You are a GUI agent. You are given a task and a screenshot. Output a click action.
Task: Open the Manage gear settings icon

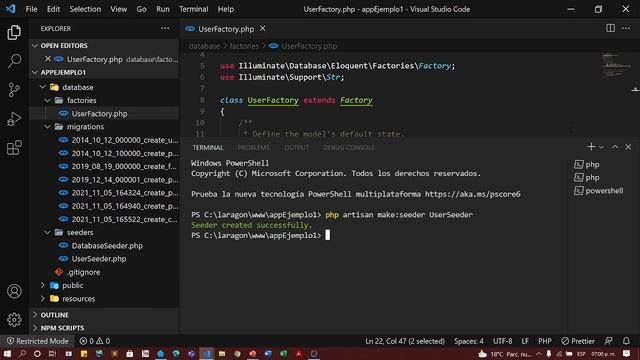[x=14, y=320]
